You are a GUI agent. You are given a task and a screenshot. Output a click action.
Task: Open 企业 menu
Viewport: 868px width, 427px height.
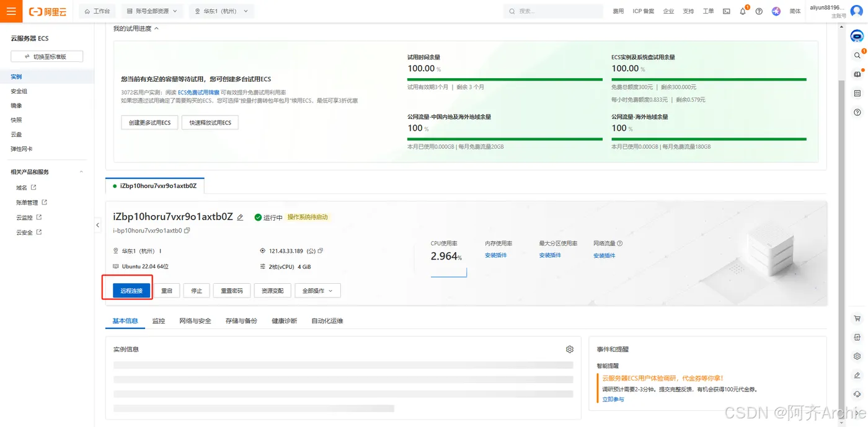pyautogui.click(x=668, y=11)
